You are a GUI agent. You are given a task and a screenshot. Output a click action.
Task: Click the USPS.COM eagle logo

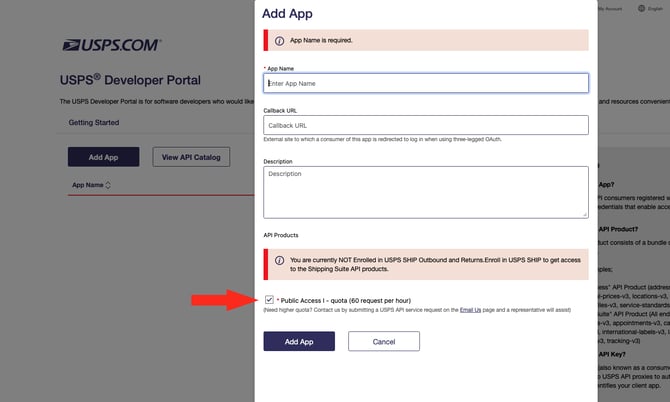[x=110, y=45]
